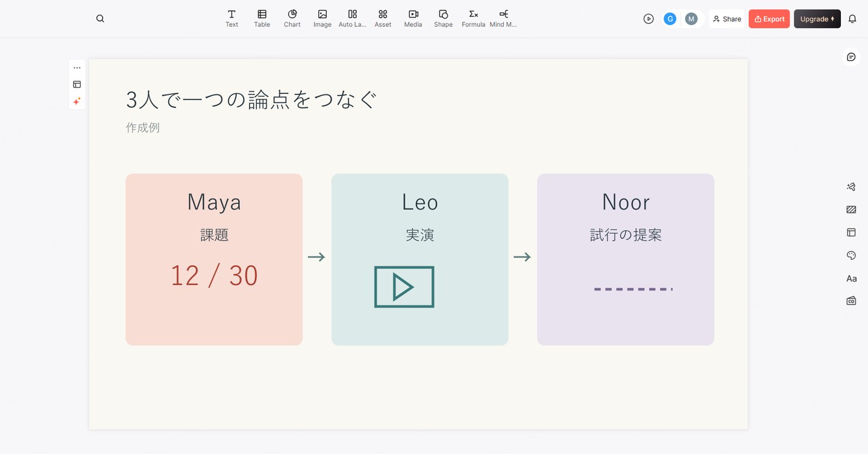This screenshot has height=454, width=868.
Task: Start presentation with play icon
Action: point(649,19)
